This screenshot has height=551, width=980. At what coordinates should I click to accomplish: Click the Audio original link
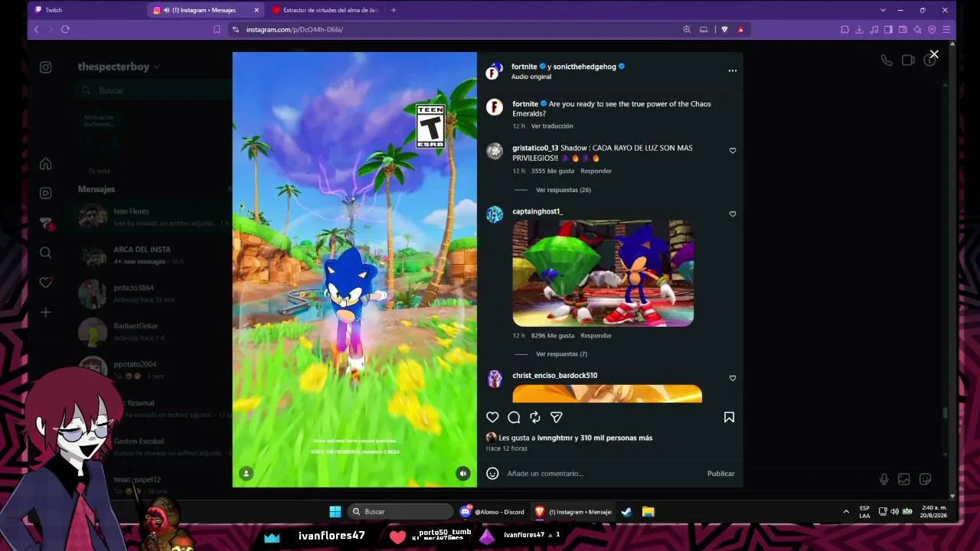click(531, 77)
